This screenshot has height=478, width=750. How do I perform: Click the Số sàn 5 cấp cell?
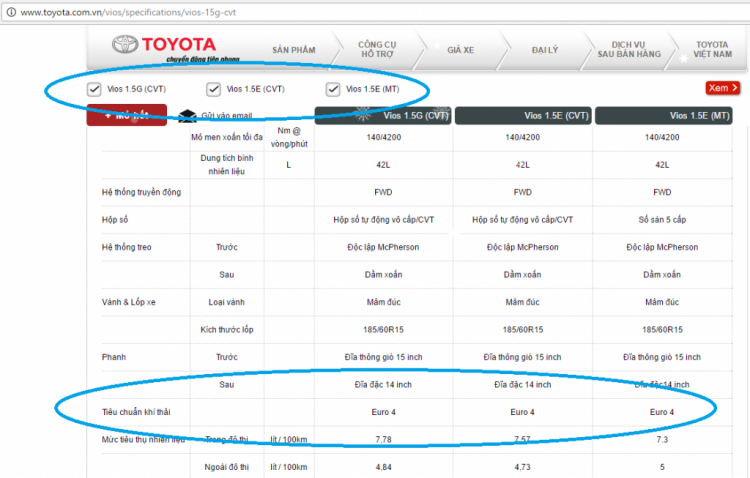pos(662,220)
